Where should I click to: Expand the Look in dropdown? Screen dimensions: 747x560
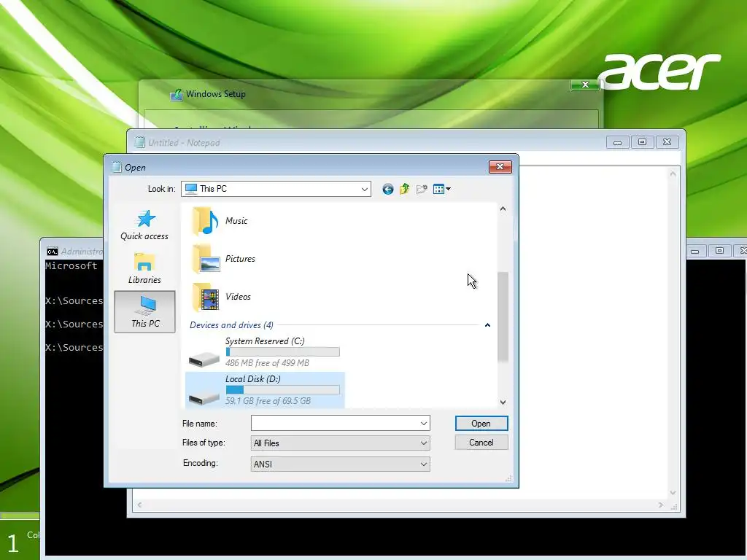[365, 190]
